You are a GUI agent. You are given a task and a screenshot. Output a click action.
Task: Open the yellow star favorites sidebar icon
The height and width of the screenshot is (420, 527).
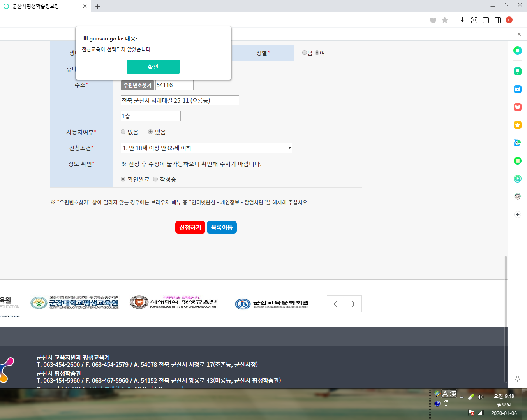[x=517, y=125]
